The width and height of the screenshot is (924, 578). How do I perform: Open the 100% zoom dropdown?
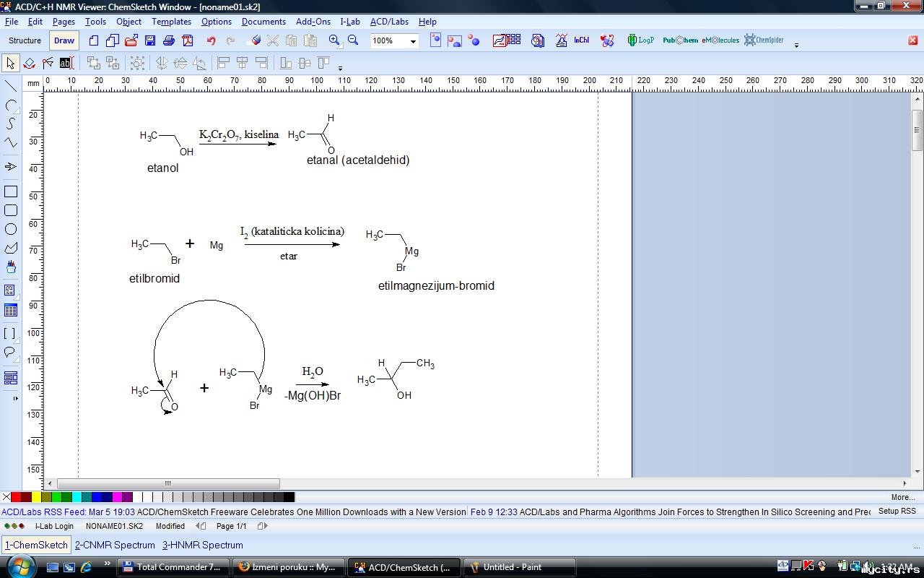[413, 41]
